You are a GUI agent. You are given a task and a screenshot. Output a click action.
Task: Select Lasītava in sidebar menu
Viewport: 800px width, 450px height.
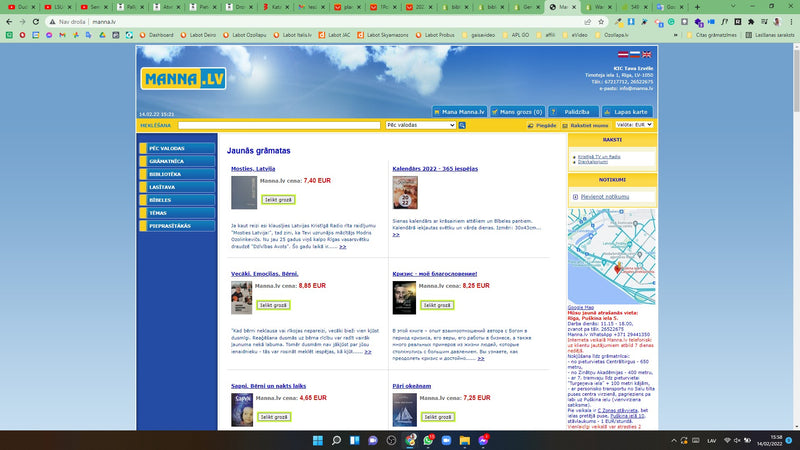point(177,187)
